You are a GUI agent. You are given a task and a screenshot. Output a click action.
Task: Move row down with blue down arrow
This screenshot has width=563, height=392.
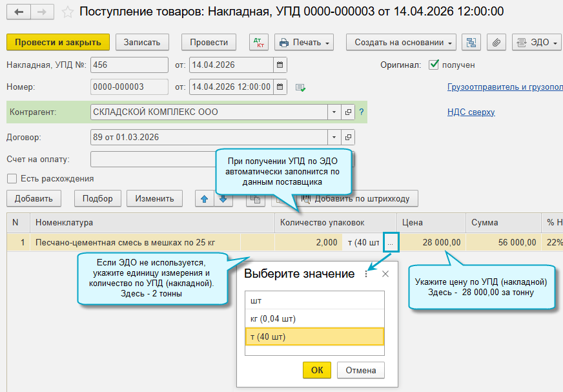click(x=223, y=199)
